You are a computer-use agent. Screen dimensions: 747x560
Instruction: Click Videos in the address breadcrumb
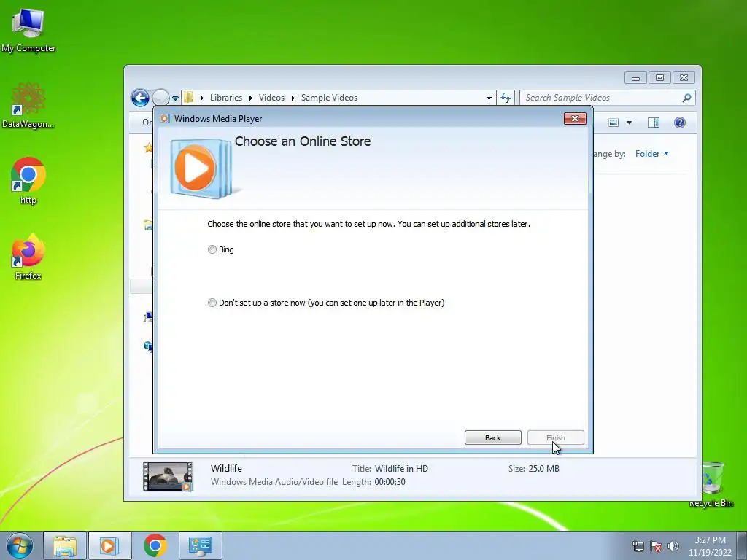(271, 98)
